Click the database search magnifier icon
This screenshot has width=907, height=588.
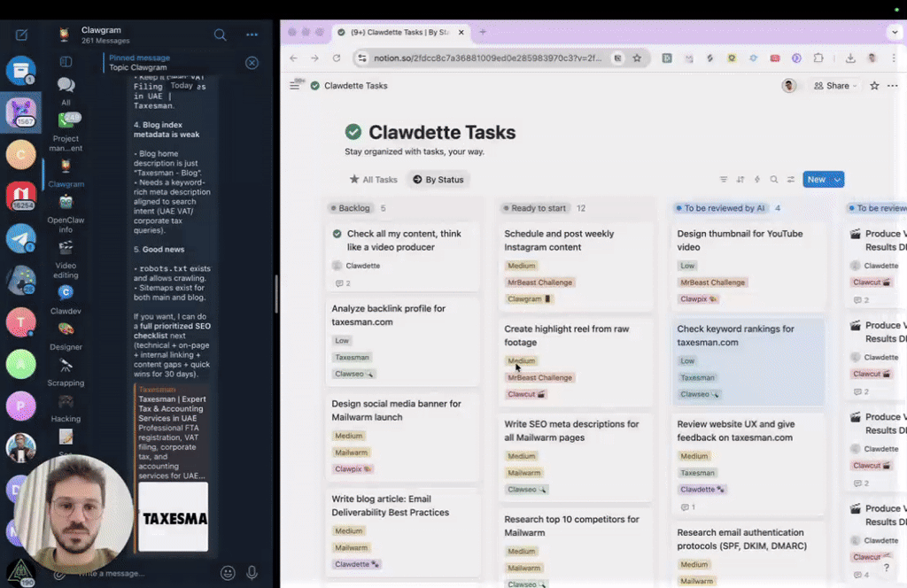(x=774, y=179)
